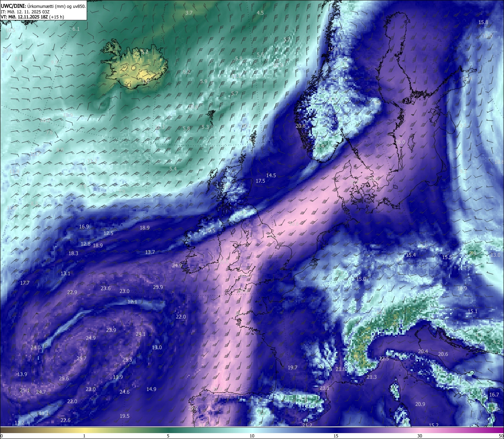Click the value 14.9 in the lower Atlantic
Image resolution: width=504 pixels, height=439 pixels.
pyautogui.click(x=151, y=389)
